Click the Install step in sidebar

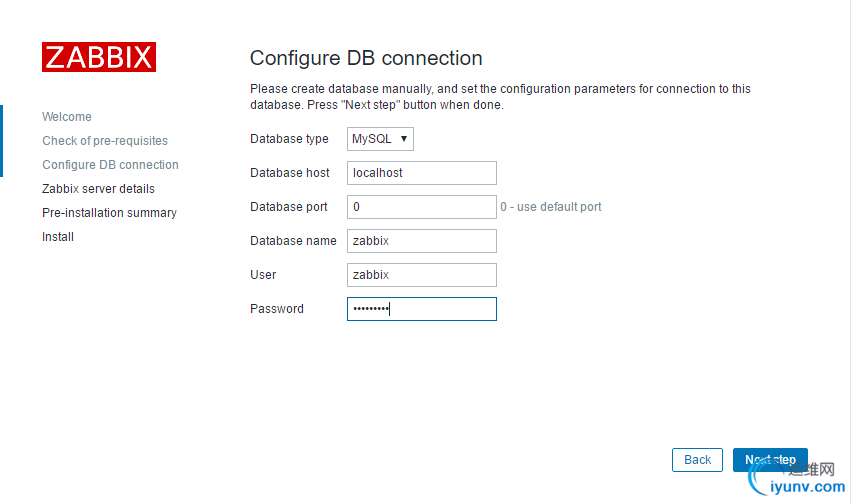[58, 237]
